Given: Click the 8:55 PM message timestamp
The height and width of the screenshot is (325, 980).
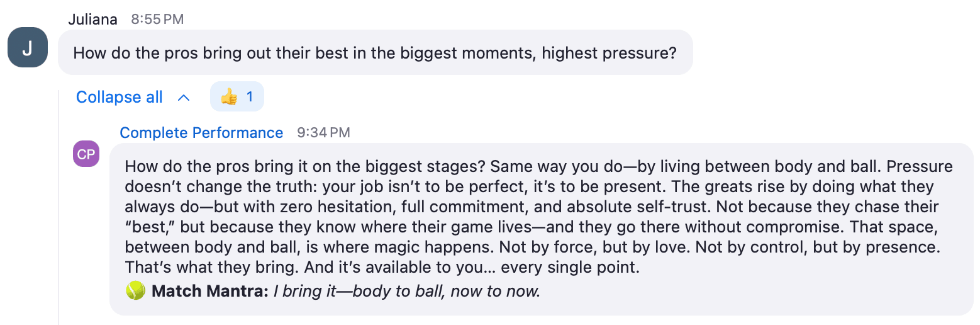Looking at the screenshot, I should click(157, 20).
